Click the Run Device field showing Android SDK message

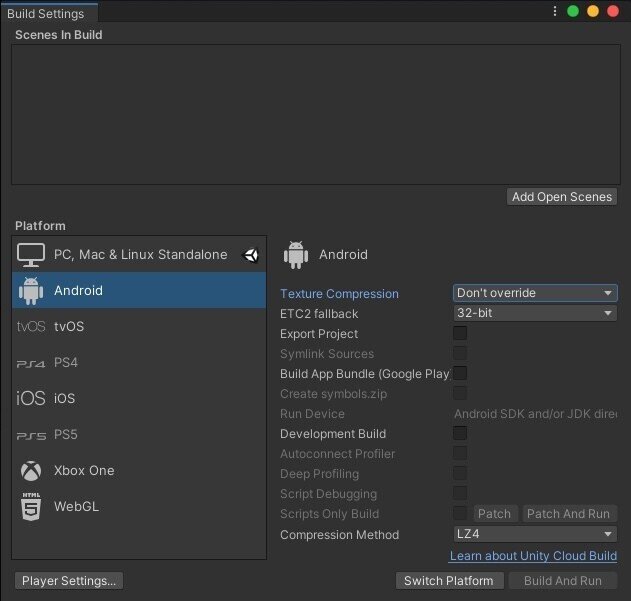click(x=535, y=414)
